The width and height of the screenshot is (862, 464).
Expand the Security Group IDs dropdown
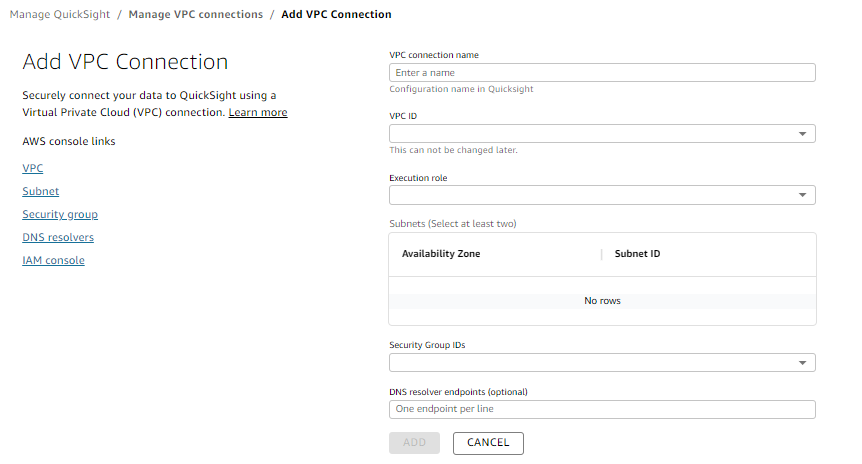pyautogui.click(x=602, y=363)
